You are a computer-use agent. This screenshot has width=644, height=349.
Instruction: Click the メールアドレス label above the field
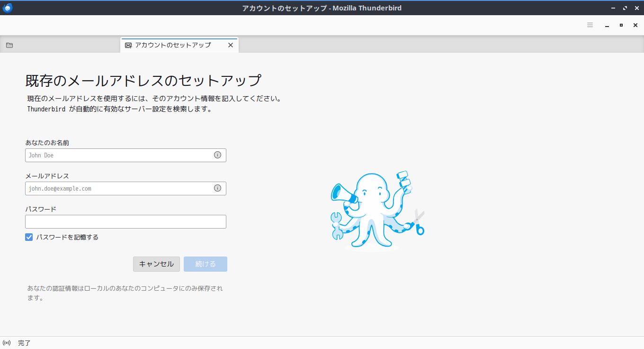pos(47,176)
